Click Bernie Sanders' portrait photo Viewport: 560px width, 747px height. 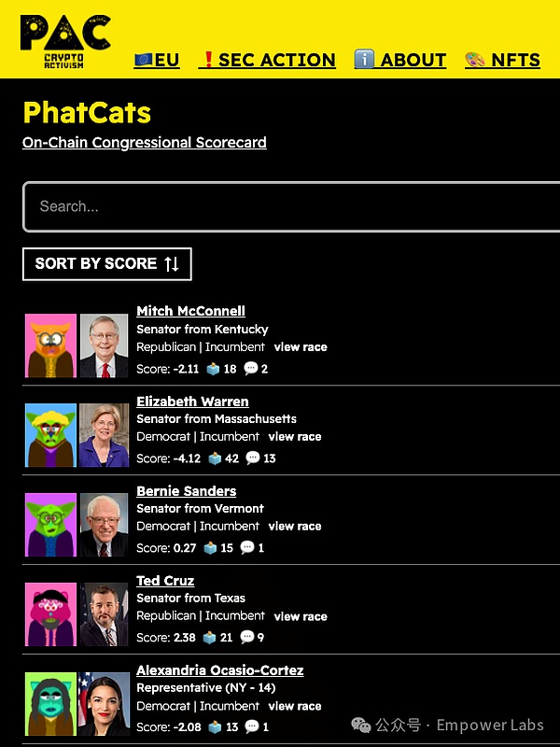(104, 525)
